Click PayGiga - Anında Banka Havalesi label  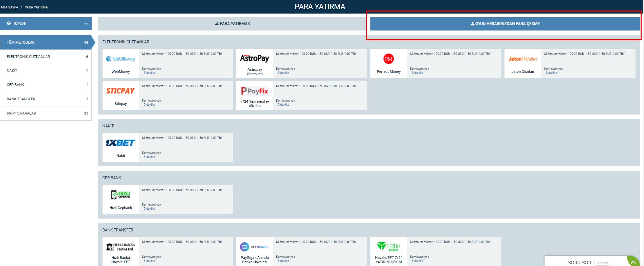(255, 260)
